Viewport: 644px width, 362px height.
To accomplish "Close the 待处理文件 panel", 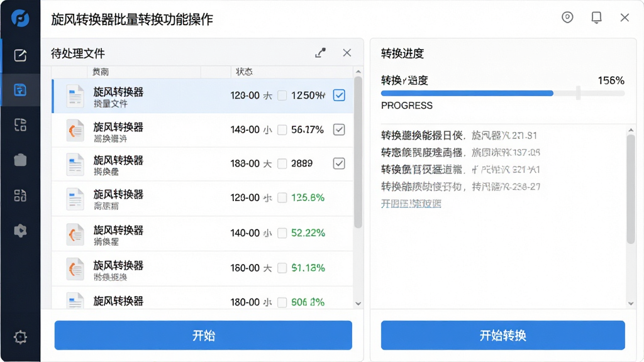I will point(347,53).
